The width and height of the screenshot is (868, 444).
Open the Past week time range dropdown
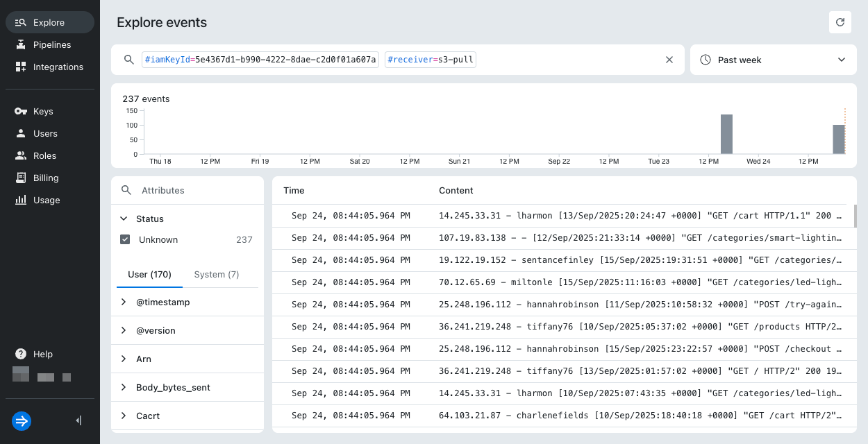click(x=773, y=60)
